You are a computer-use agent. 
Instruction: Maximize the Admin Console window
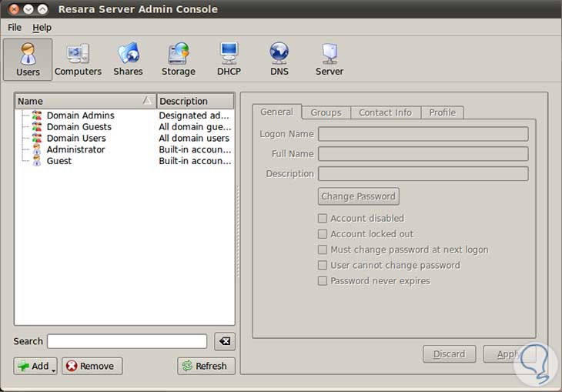[x=42, y=9]
